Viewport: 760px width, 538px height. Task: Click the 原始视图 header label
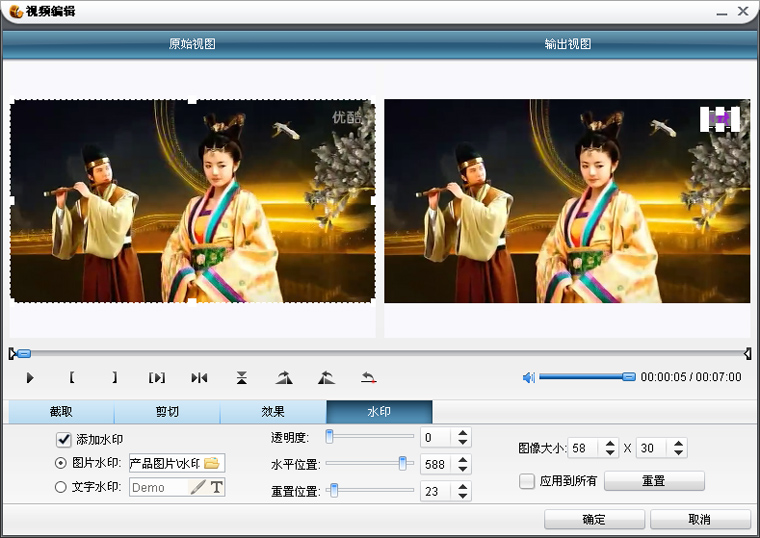[192, 44]
